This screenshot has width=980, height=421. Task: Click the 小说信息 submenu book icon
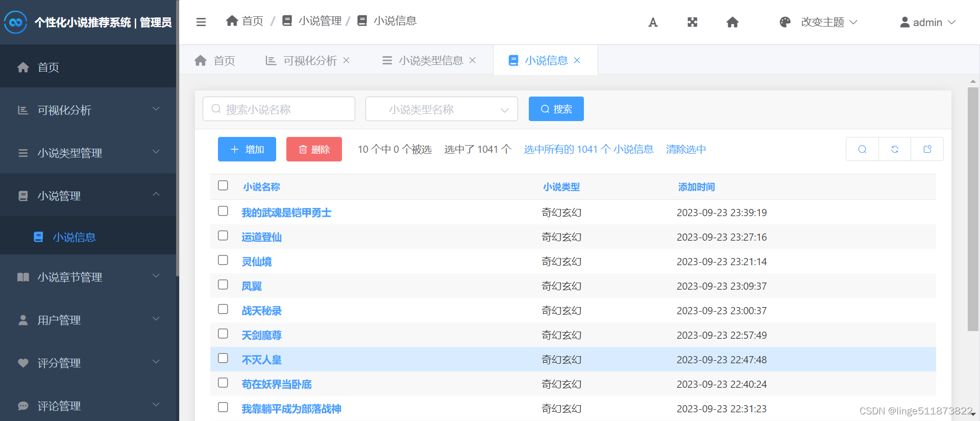tap(38, 237)
